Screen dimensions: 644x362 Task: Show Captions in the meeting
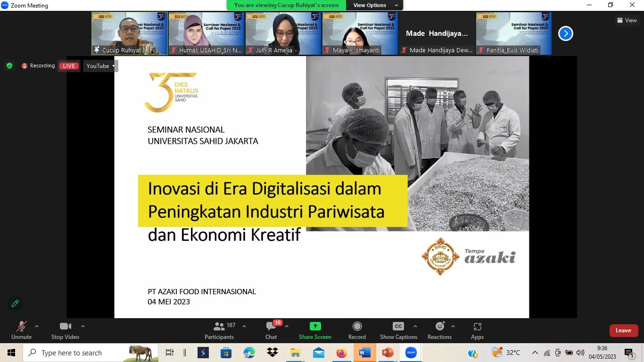click(x=398, y=330)
